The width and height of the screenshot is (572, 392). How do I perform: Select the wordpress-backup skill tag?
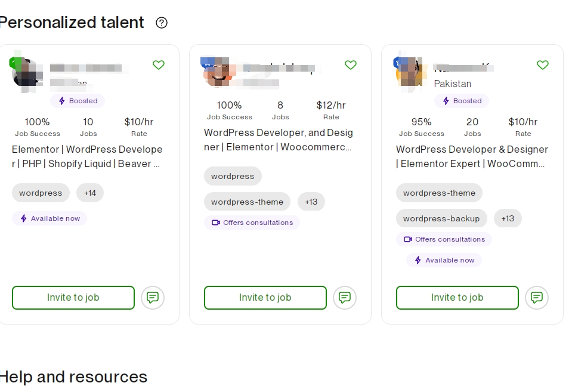[441, 218]
